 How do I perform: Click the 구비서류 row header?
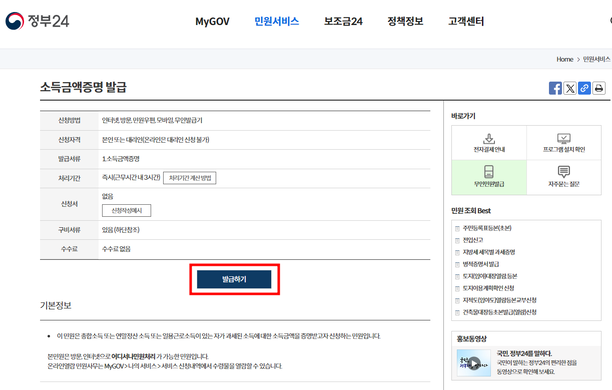click(x=69, y=230)
